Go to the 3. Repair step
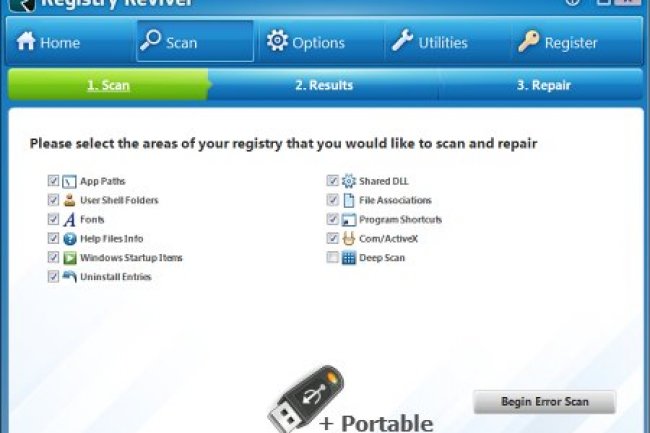 click(543, 85)
